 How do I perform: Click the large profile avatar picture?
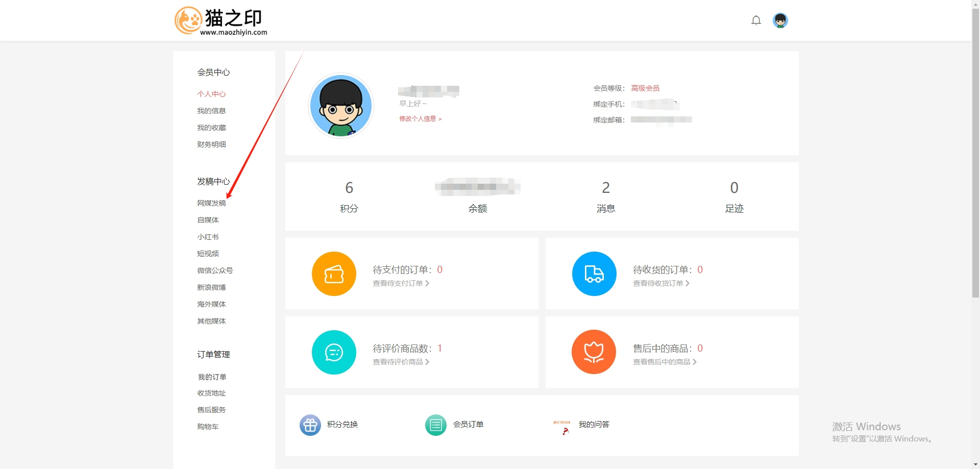(341, 106)
